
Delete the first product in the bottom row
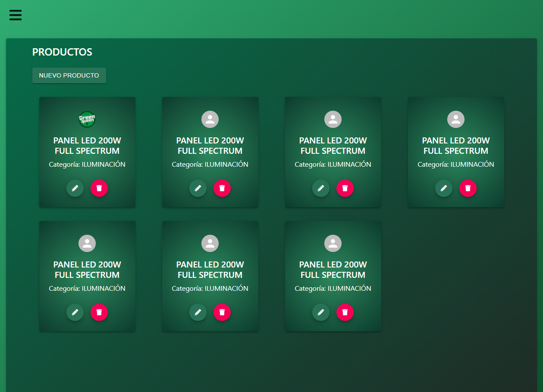click(x=99, y=312)
